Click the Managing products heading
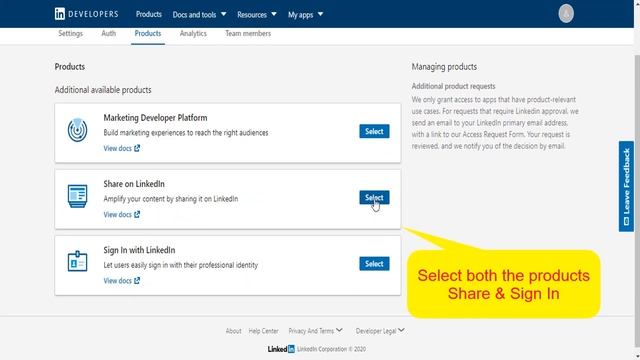Viewport: 640px width, 360px height. point(444,67)
